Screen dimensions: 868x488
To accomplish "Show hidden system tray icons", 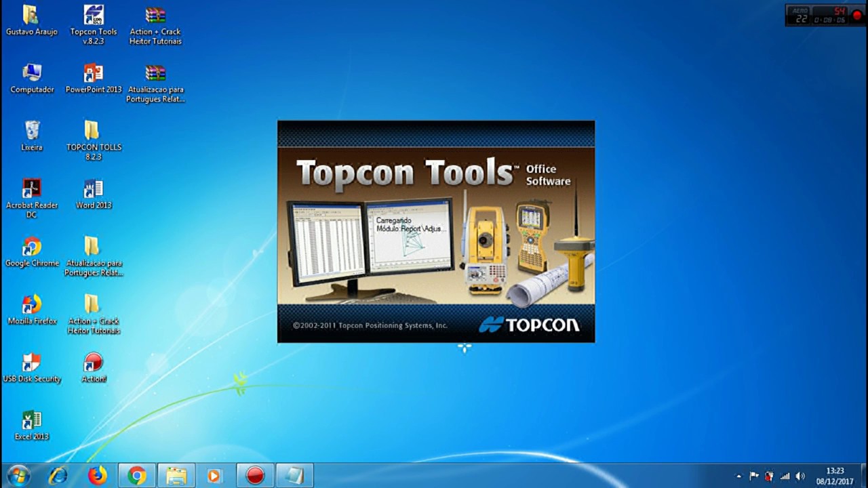I will click(x=739, y=476).
